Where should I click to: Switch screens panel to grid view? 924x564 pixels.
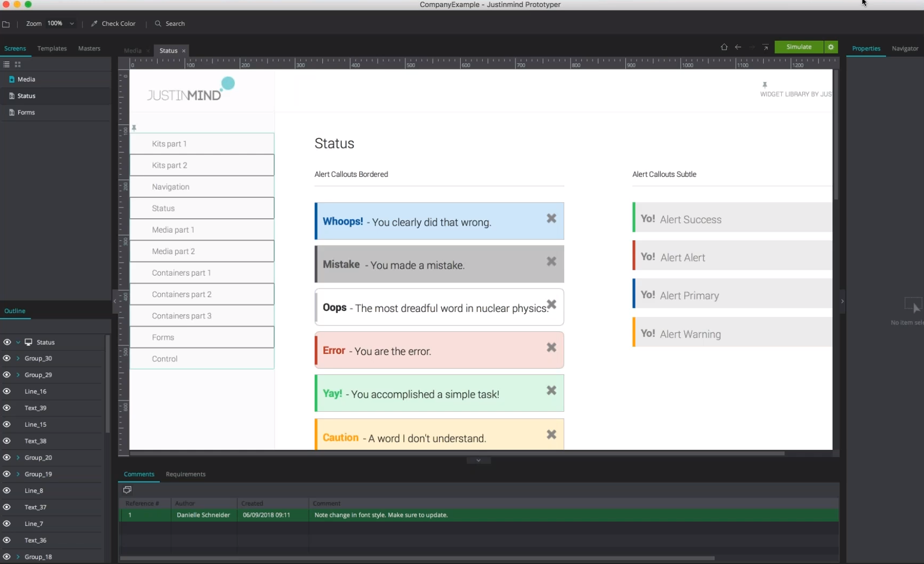[18, 64]
